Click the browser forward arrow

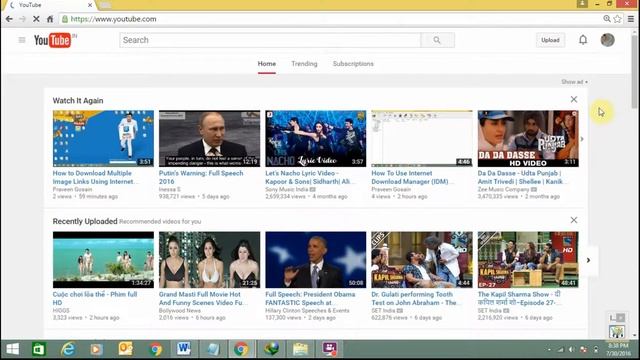coord(22,19)
